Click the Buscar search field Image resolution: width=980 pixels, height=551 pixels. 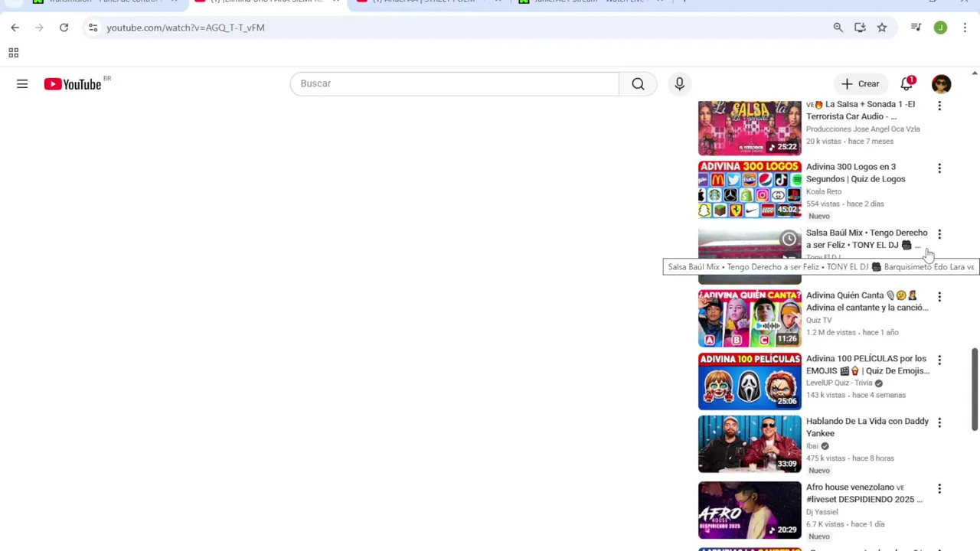pos(454,83)
